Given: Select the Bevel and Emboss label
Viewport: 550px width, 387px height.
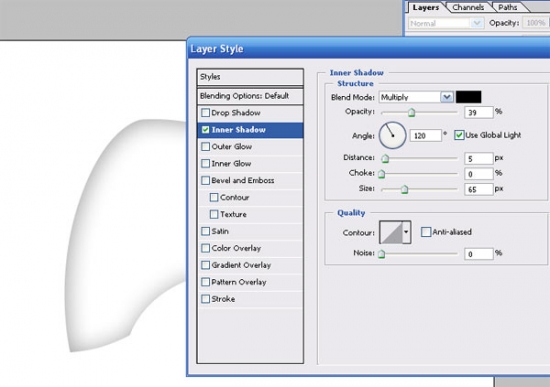Looking at the screenshot, I should coord(243,180).
